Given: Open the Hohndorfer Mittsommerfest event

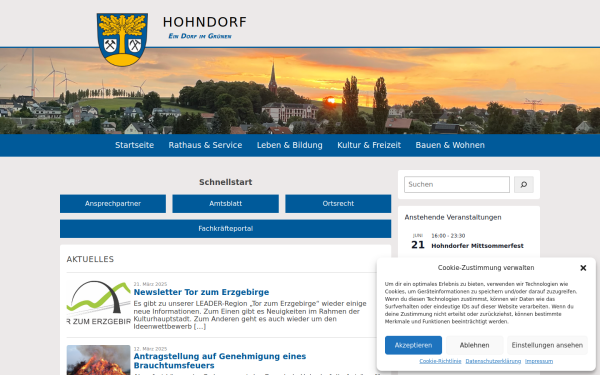Looking at the screenshot, I should coord(477,246).
